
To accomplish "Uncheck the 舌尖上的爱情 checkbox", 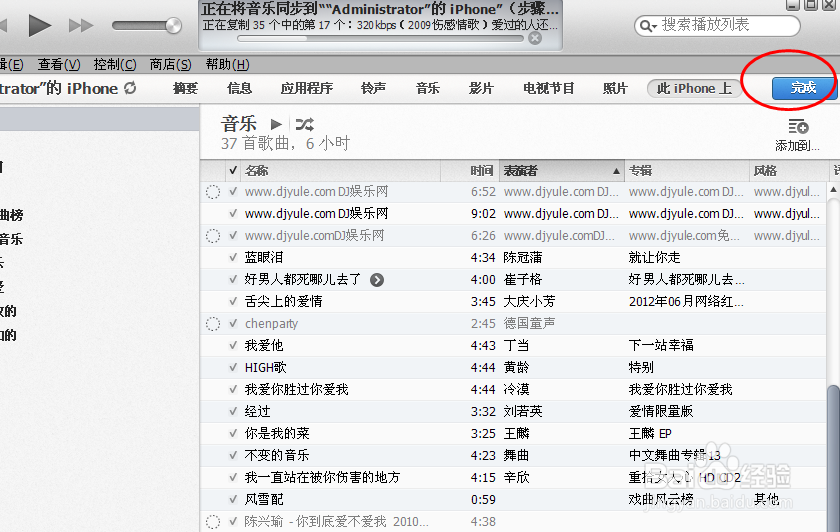I will [233, 301].
